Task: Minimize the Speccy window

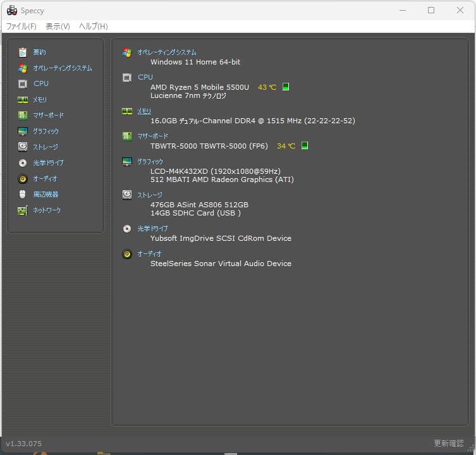Action: click(x=403, y=10)
